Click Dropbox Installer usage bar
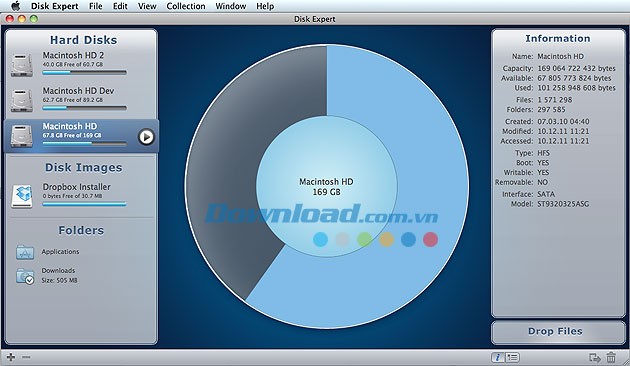The height and width of the screenshot is (366, 630). click(84, 204)
